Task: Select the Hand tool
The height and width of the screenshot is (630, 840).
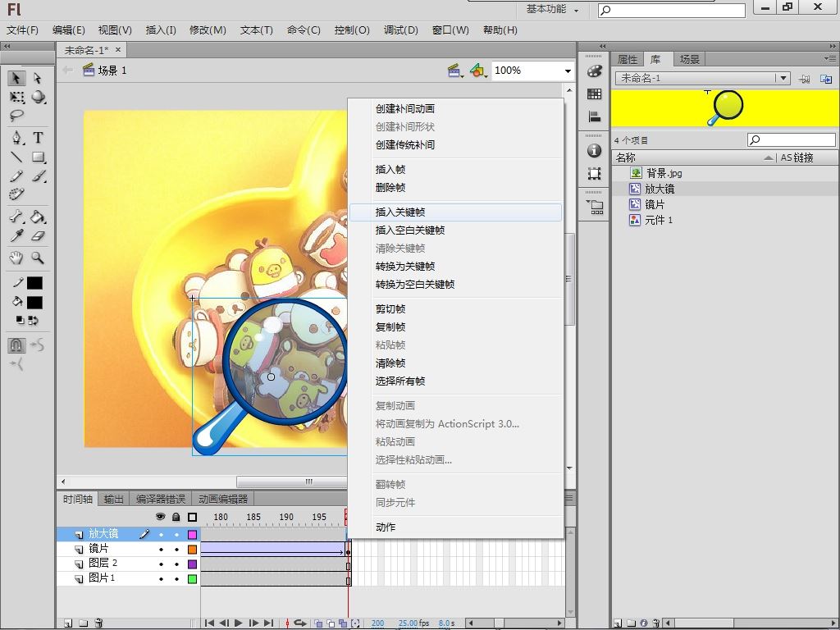Action: 16,258
